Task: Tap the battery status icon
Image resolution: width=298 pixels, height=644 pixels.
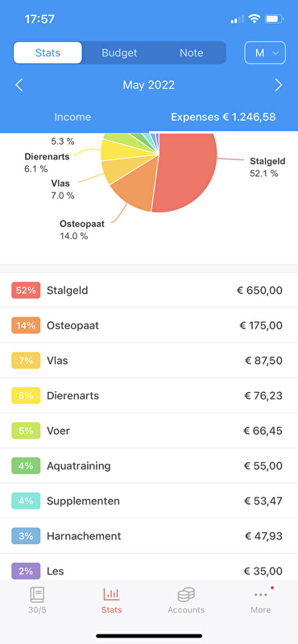Action: pyautogui.click(x=274, y=19)
